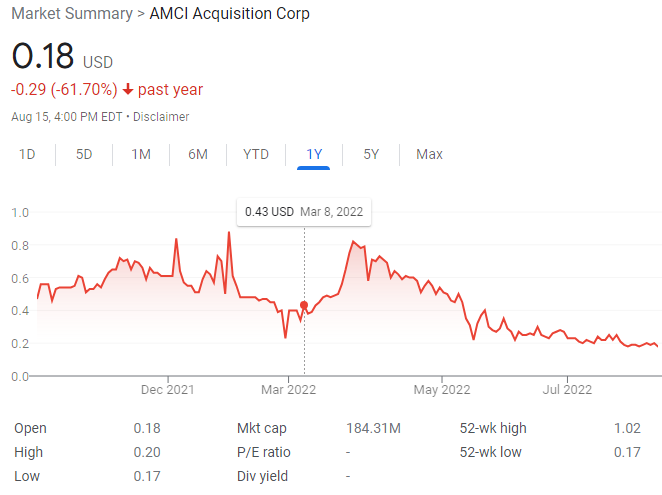The height and width of the screenshot is (495, 662).
Task: Open the Disclaimer link
Action: coord(161,117)
